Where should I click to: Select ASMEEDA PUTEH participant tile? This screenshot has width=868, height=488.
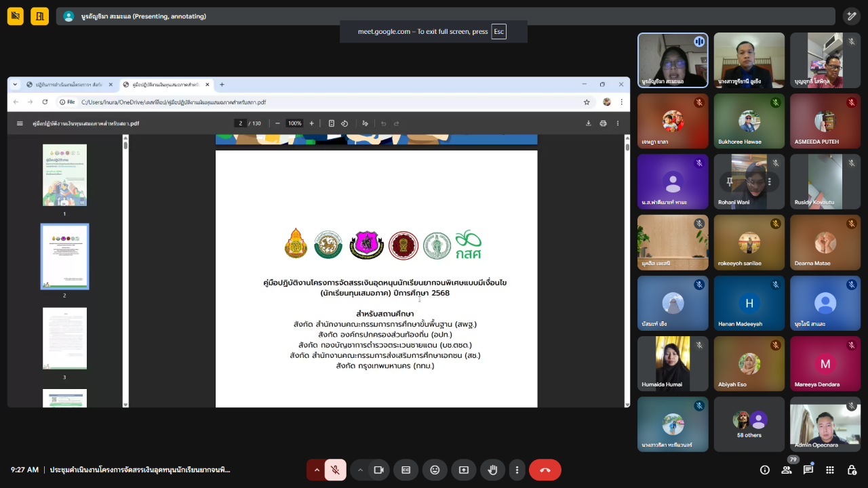[825, 120]
